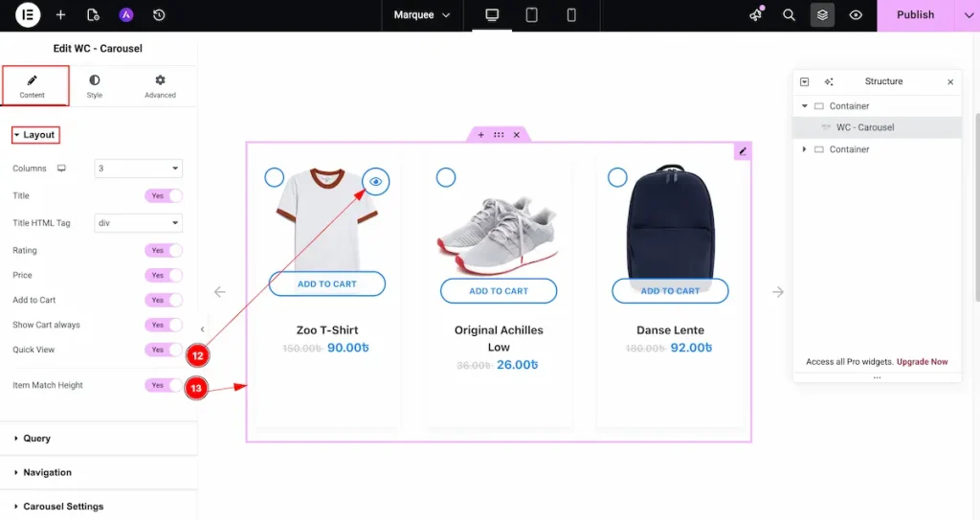Open the revision history icon
The image size is (980, 520).
[159, 15]
